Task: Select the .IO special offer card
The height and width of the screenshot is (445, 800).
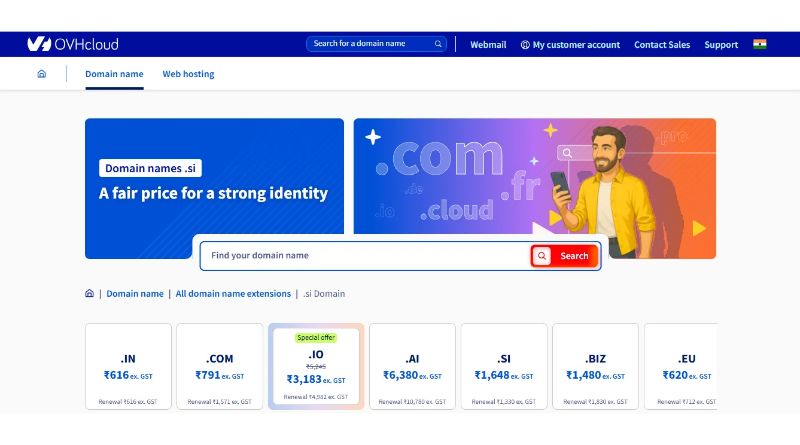Action: click(316, 366)
